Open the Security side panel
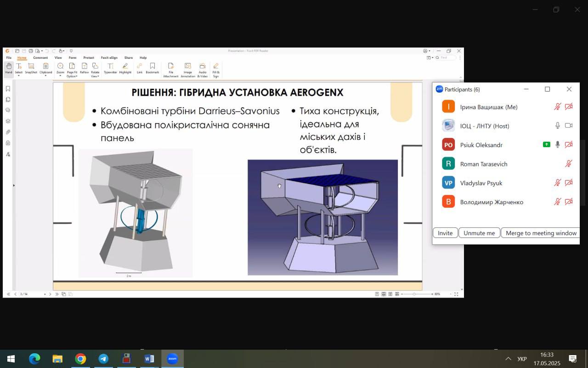 8,143
